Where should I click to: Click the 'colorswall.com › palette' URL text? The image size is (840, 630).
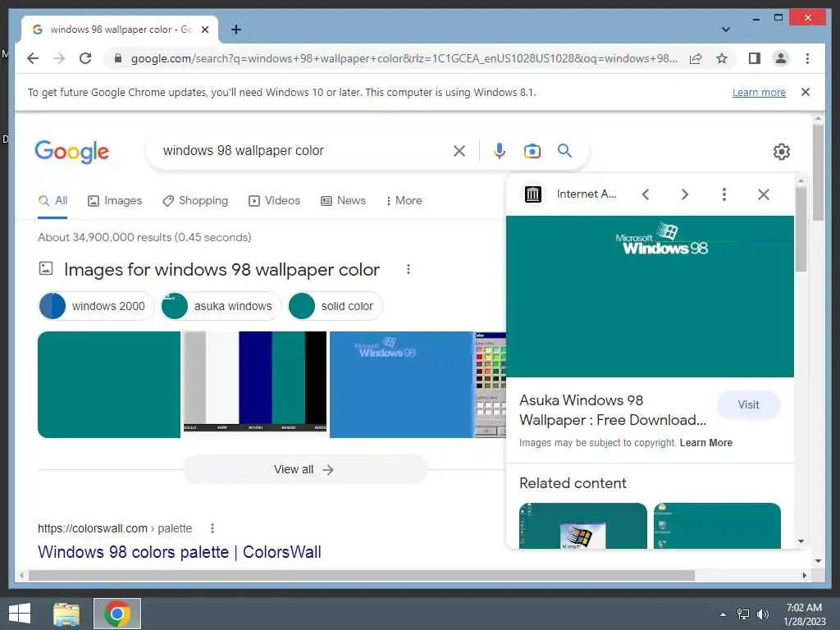tap(115, 529)
